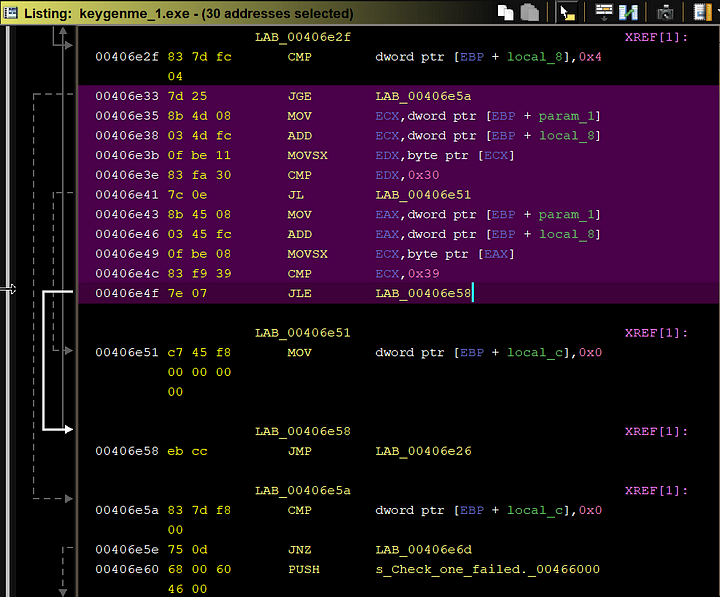Click the JNZ mnemonic
The height and width of the screenshot is (597, 720).
pyautogui.click(x=299, y=550)
